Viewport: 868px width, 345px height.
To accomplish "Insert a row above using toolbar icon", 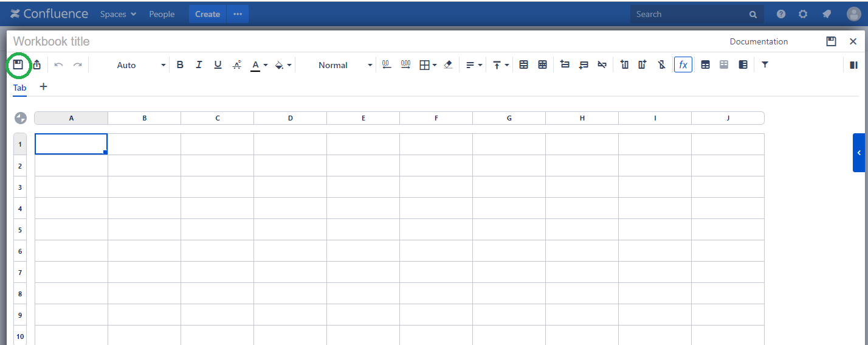I will click(x=565, y=64).
